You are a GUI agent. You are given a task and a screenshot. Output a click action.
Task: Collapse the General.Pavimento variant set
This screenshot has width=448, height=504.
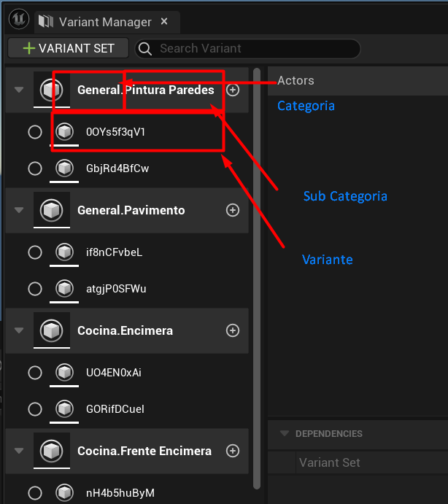(x=18, y=210)
